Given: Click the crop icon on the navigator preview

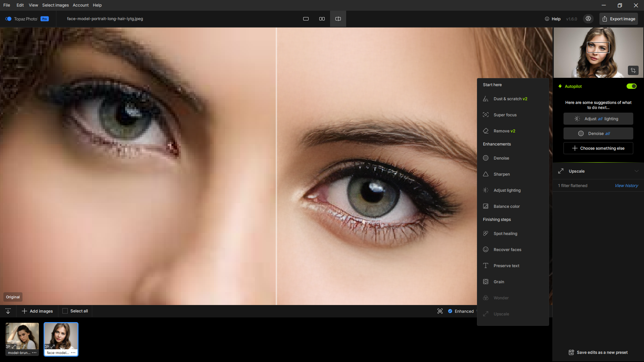Looking at the screenshot, I should [x=633, y=70].
